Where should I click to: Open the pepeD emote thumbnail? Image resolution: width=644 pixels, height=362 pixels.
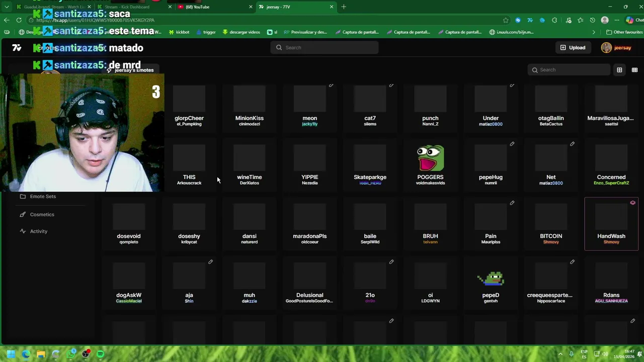coord(491,279)
